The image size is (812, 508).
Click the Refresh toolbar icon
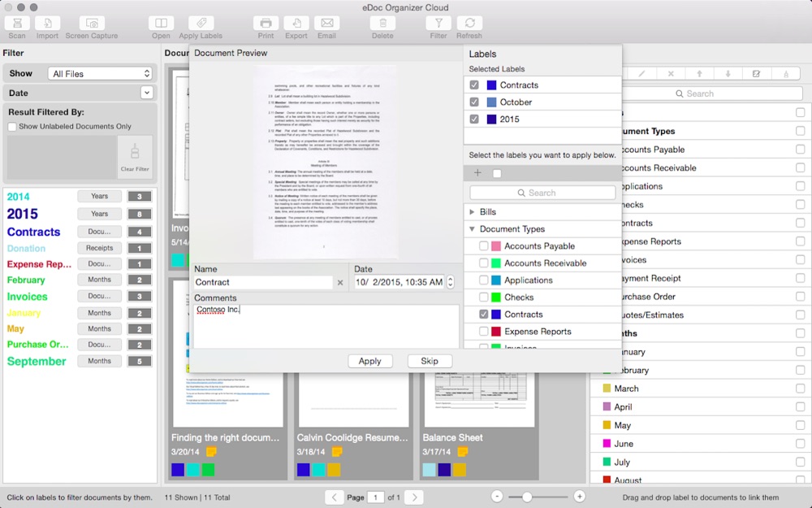(469, 24)
